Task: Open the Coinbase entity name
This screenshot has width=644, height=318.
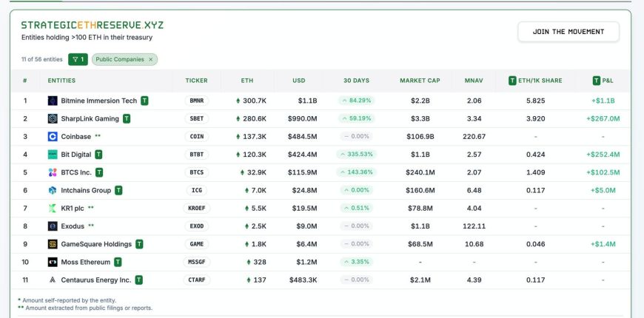Action: [x=76, y=137]
